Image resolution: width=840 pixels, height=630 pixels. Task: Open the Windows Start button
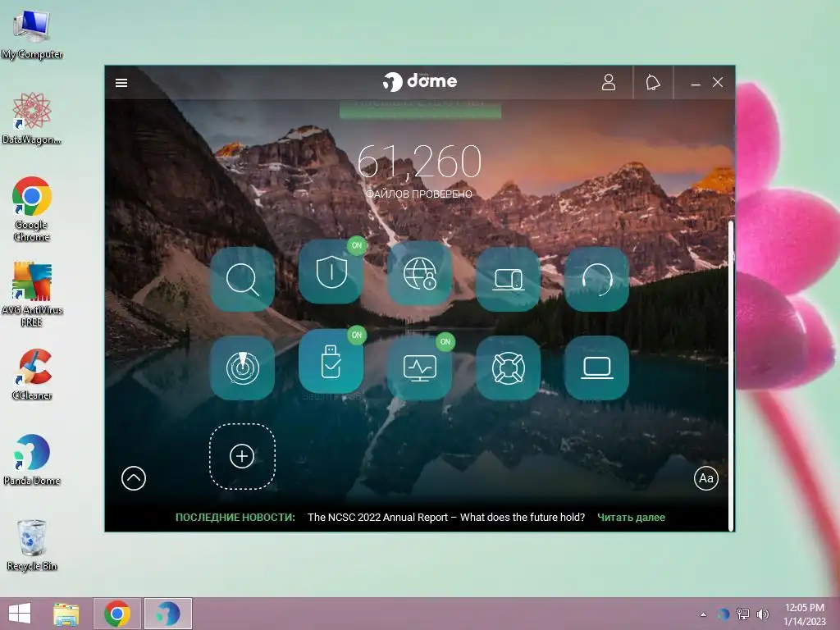click(x=20, y=614)
